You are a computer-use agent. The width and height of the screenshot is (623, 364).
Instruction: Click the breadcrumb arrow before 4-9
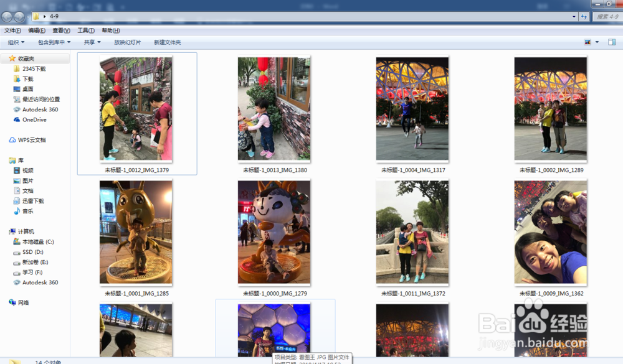click(x=44, y=16)
